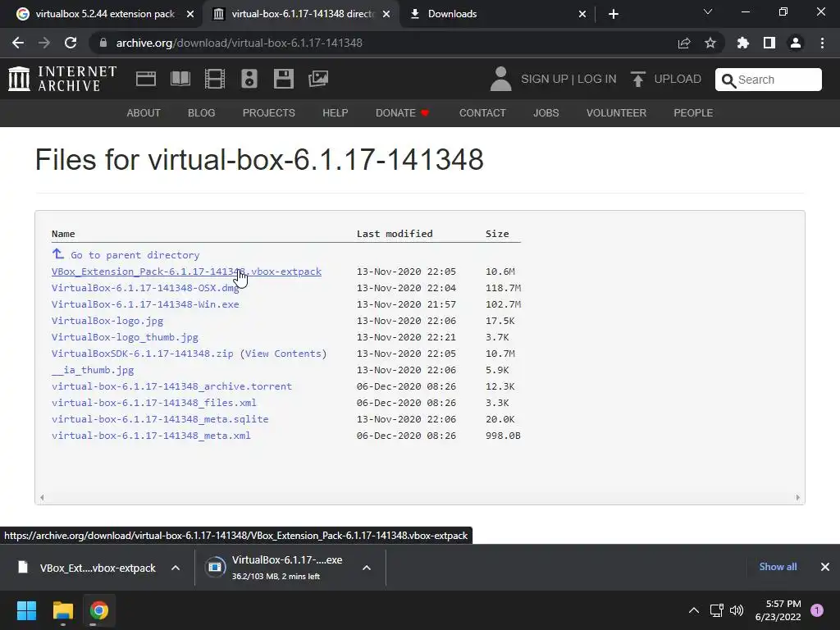Open Windows Start menu

tap(26, 610)
